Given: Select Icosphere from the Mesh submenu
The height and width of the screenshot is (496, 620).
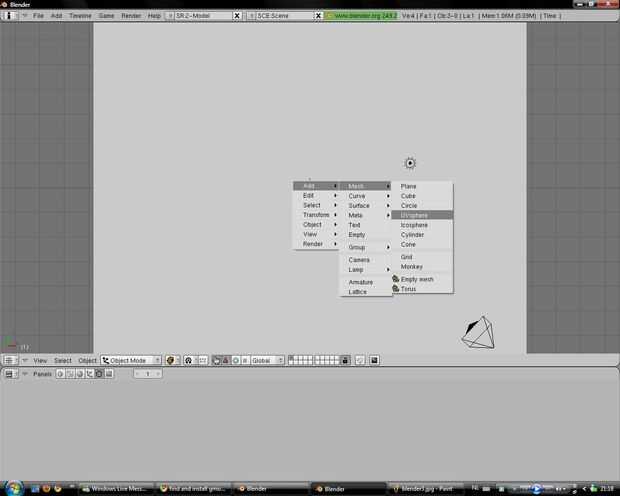Looking at the screenshot, I should point(422,225).
